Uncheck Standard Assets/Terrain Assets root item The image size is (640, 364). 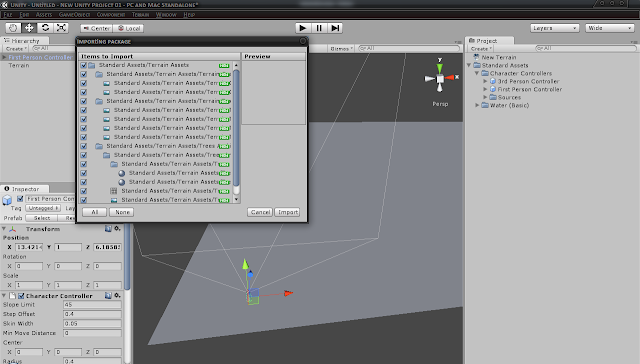84,65
